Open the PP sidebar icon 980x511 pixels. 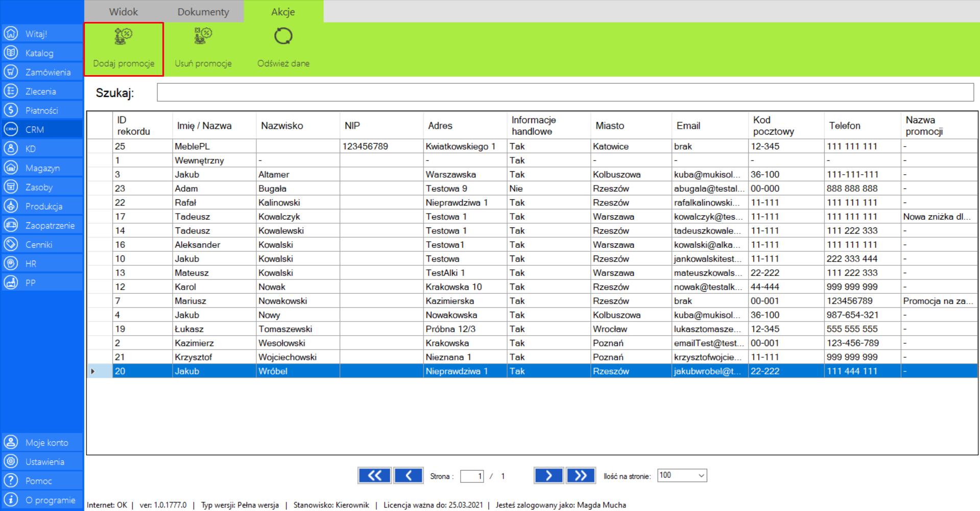click(x=11, y=283)
